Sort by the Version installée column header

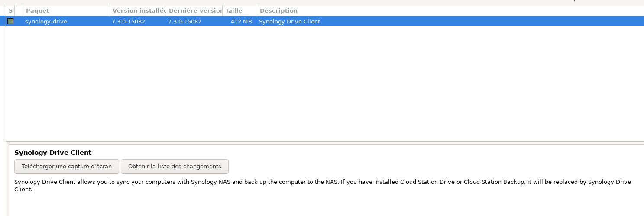[138, 10]
